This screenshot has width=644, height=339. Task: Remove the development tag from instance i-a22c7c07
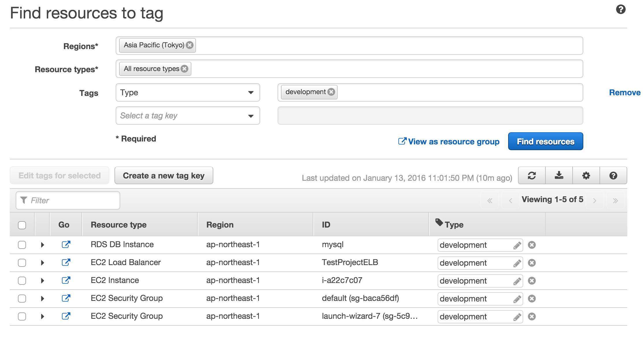pyautogui.click(x=532, y=281)
